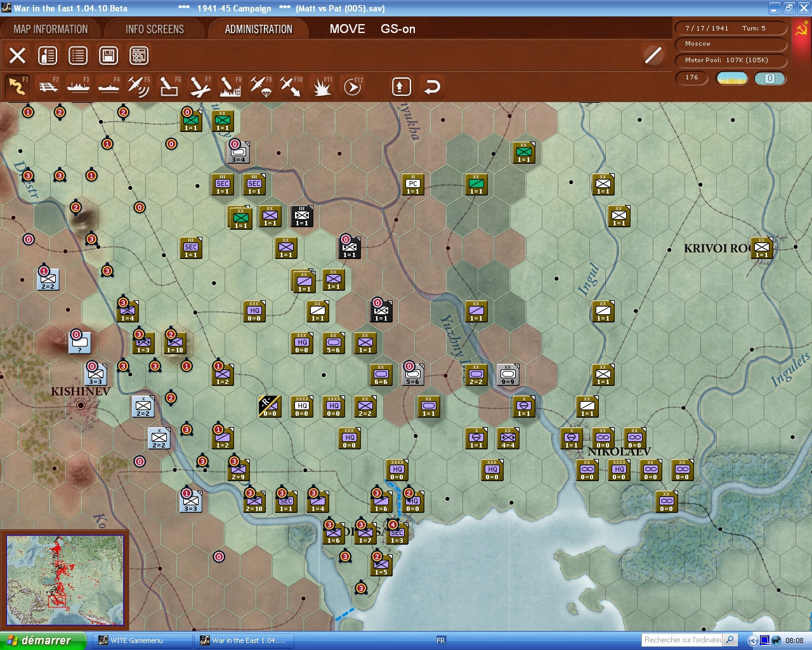Open the brick-pattern icon next to save

(139, 56)
